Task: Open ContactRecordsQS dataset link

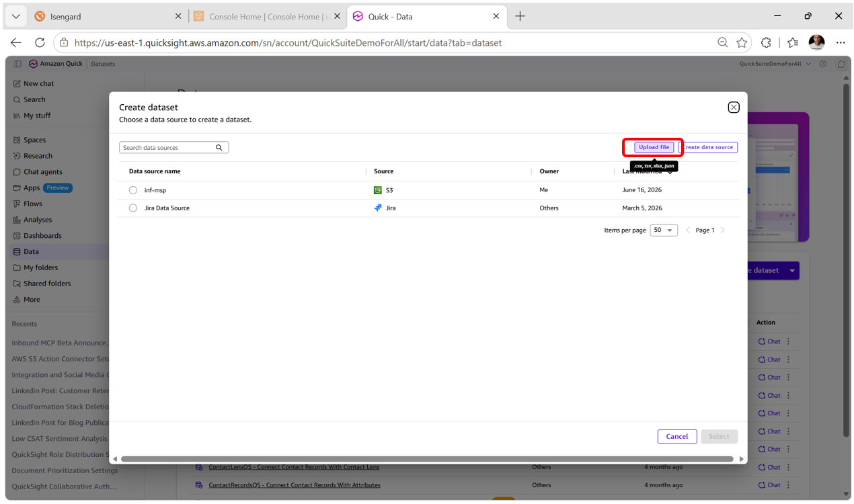Action: tap(295, 485)
